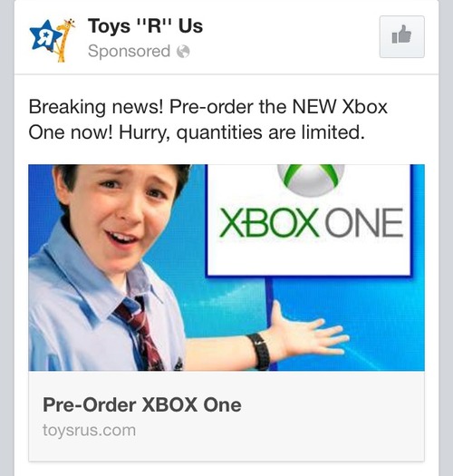
Task: Click the XBOX ONE sign text in the ad
Action: (312, 223)
